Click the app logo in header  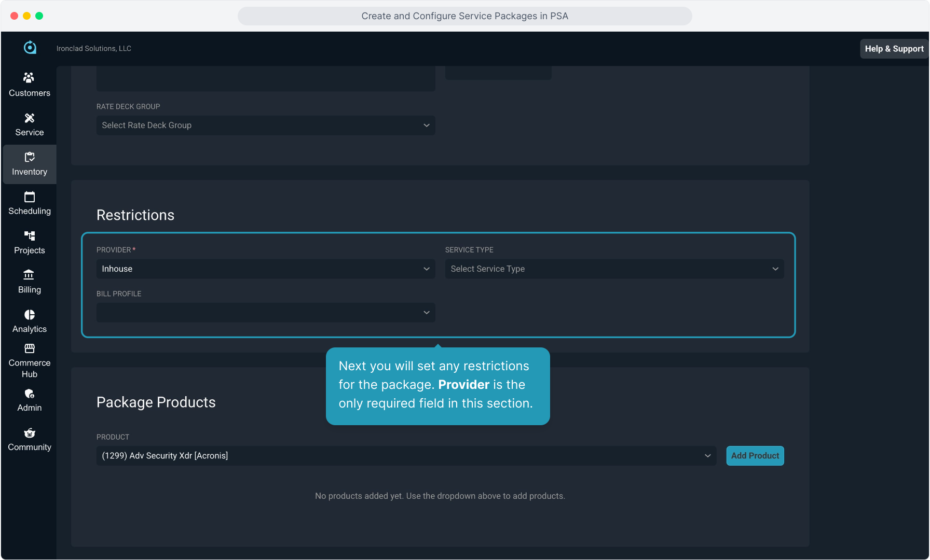(30, 48)
